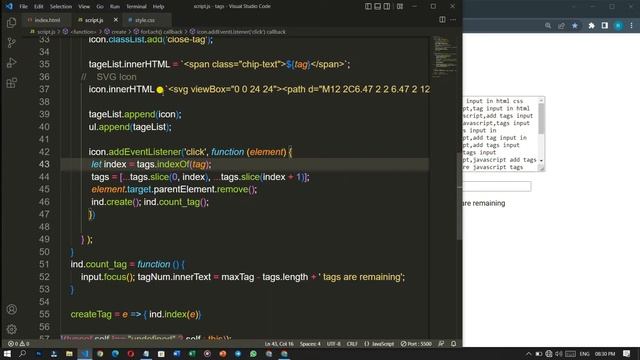This screenshot has width=640, height=360.
Task: Open the browser profile avatar
Action: point(618,26)
